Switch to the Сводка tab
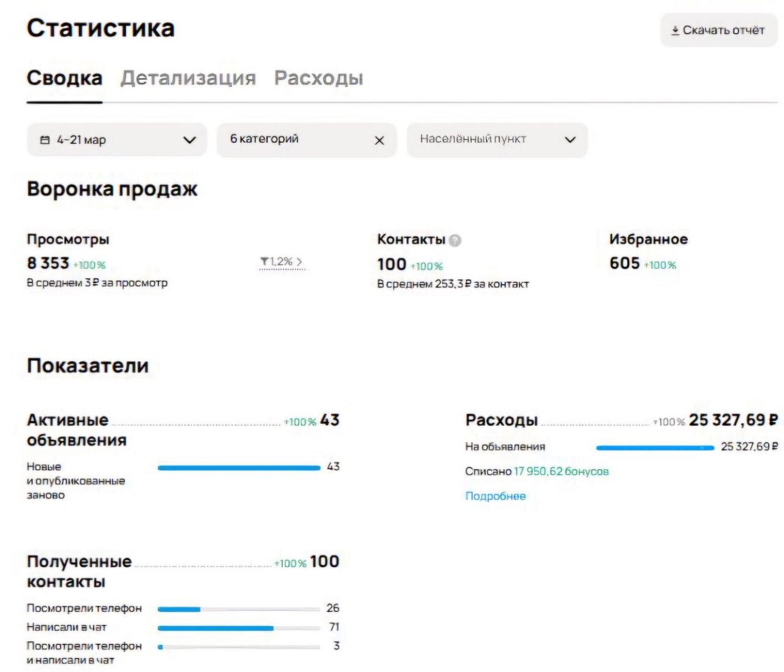Image resolution: width=784 pixels, height=672 pixels. (x=64, y=78)
